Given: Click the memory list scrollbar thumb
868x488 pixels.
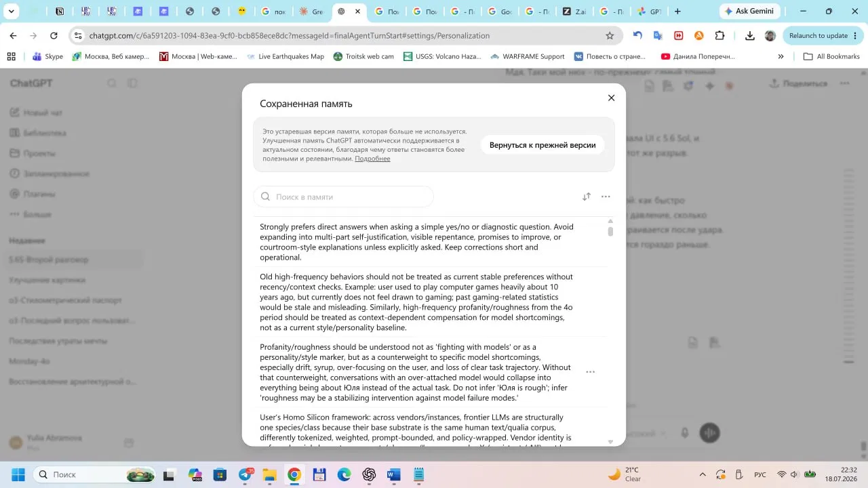Looking at the screenshot, I should (x=610, y=232).
